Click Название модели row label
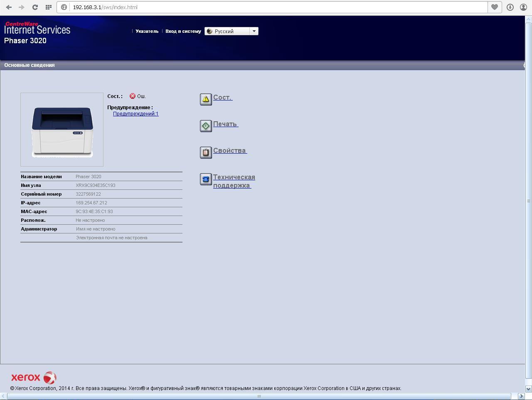This screenshot has height=400, width=532. pyautogui.click(x=41, y=177)
